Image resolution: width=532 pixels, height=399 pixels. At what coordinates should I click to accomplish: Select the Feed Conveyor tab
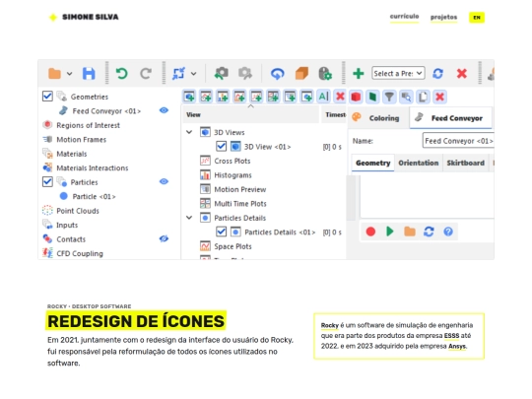click(x=451, y=118)
